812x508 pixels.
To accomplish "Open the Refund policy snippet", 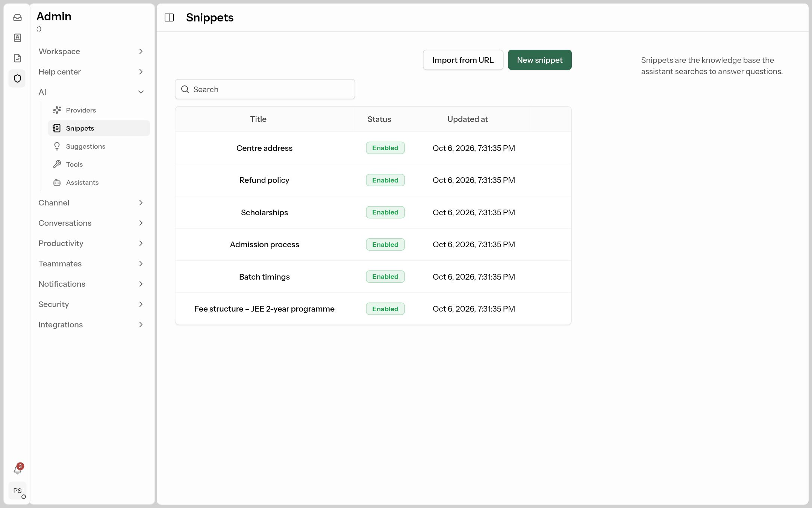I will [x=264, y=180].
